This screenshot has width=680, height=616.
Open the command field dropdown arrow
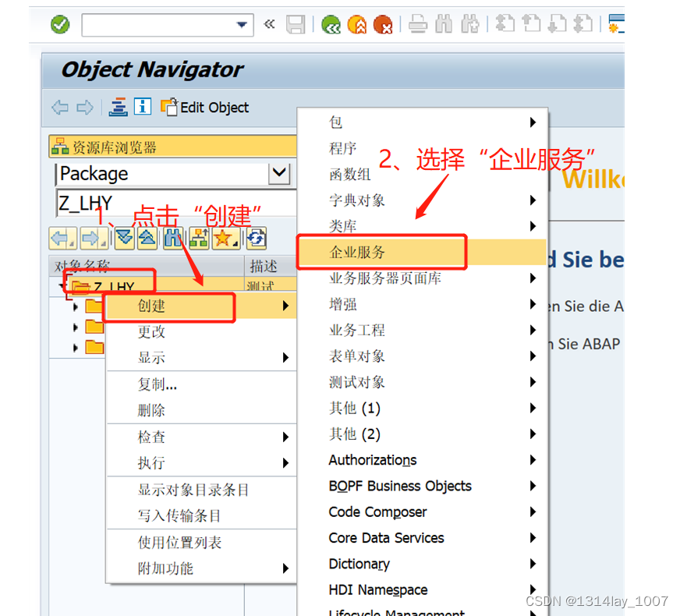coord(242,25)
